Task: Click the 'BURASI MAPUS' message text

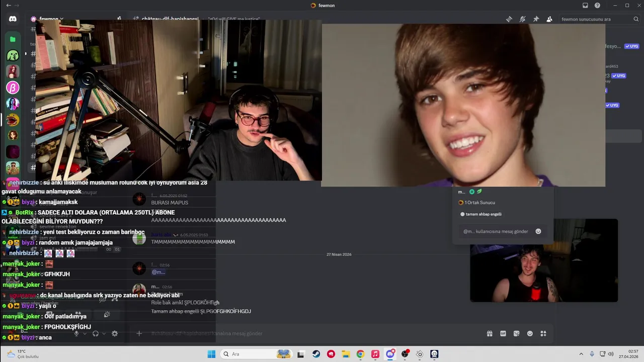Action: (170, 203)
